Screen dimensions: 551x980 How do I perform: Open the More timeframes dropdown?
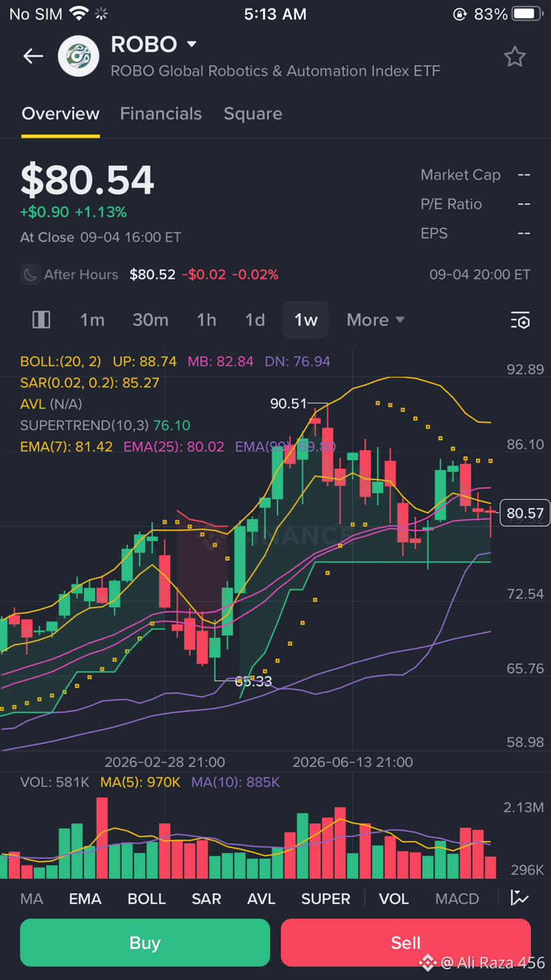click(375, 320)
